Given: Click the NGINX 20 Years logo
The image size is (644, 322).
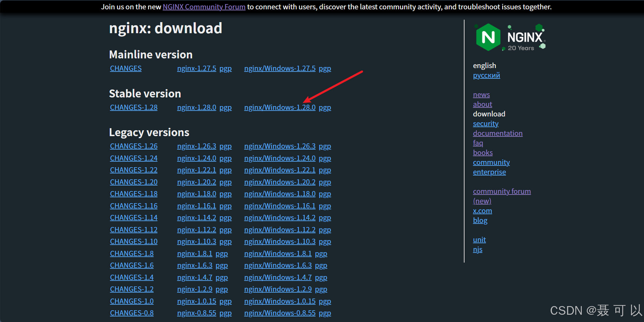Looking at the screenshot, I should (510, 37).
